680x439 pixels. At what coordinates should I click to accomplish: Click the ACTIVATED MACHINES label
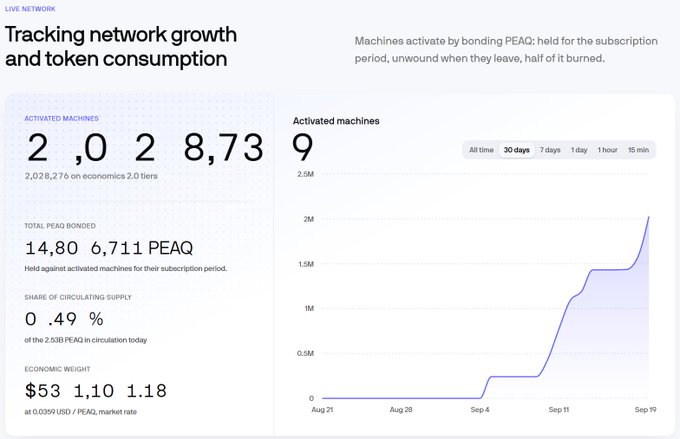pyautogui.click(x=62, y=118)
